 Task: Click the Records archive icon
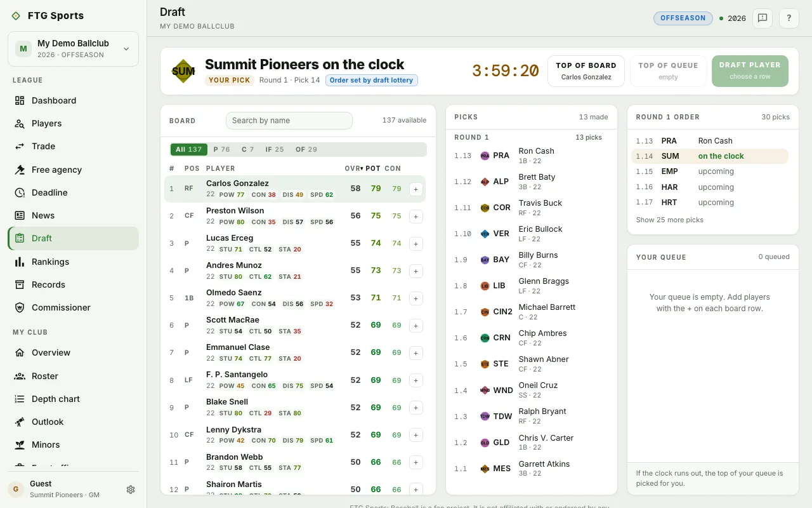point(20,284)
